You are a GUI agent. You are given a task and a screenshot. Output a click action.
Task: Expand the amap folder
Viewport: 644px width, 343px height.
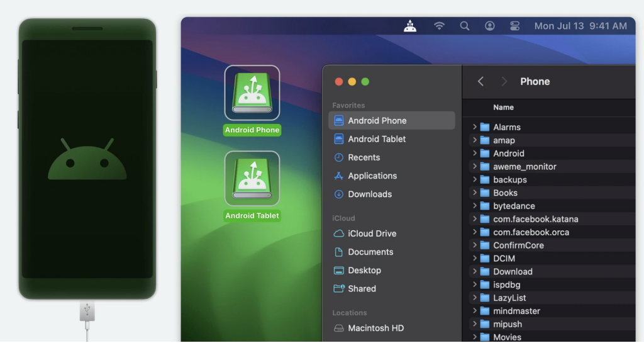coord(474,140)
